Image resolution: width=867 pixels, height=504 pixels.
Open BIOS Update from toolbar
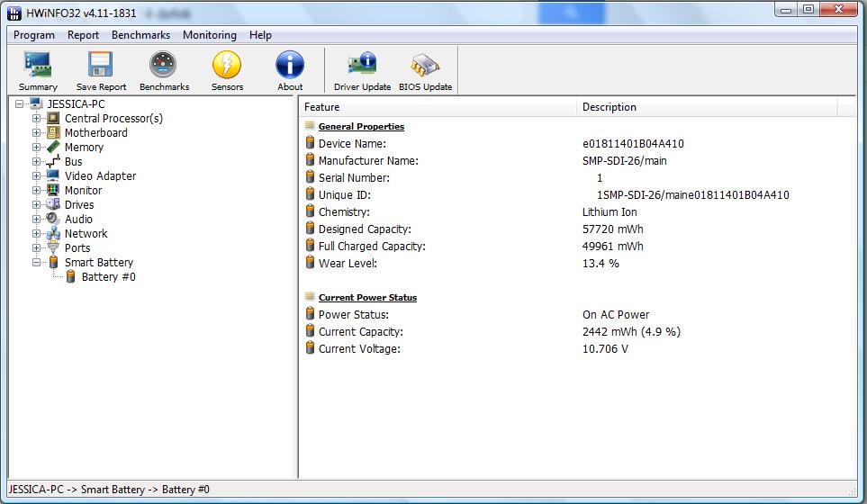point(425,71)
